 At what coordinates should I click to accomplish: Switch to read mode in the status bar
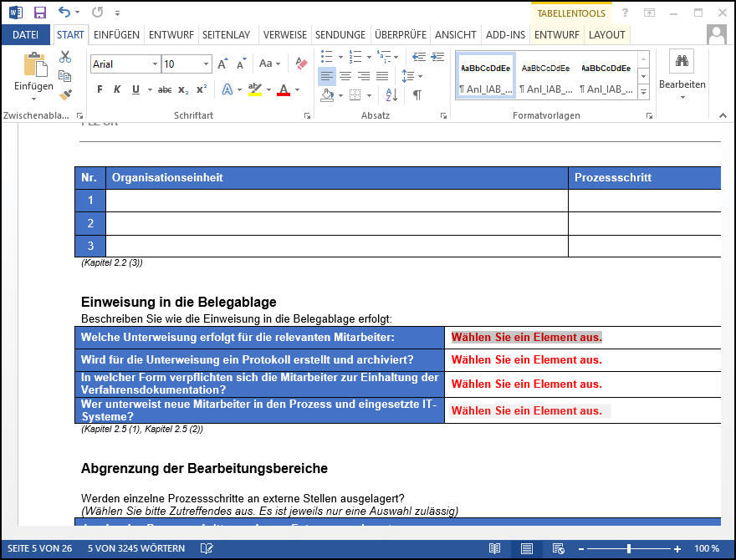pyautogui.click(x=495, y=549)
